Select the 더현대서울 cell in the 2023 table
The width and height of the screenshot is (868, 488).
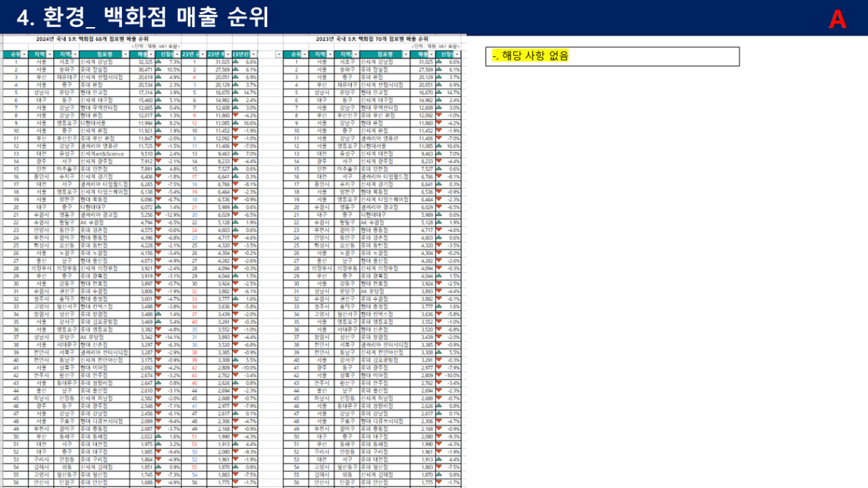pos(385,145)
